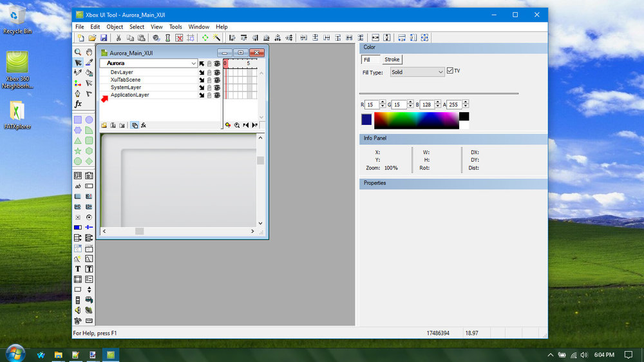Click the red X delete toolbar icon
644x362 pixels.
coord(179,38)
